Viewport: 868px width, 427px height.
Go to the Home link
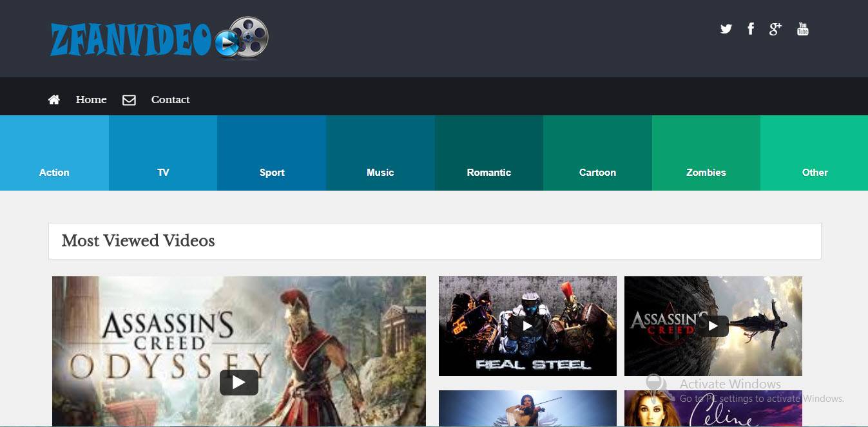(92, 100)
